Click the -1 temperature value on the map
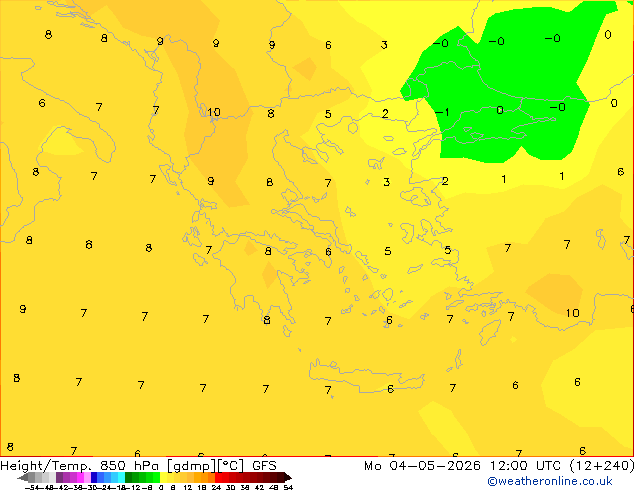This screenshot has width=634, height=490. pos(442,112)
